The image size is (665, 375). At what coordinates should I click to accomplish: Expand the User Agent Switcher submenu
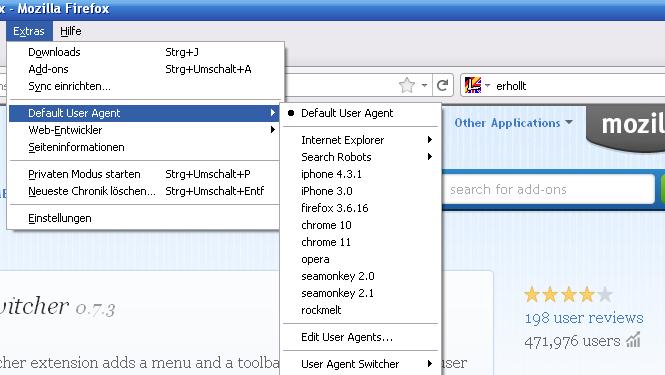point(360,364)
